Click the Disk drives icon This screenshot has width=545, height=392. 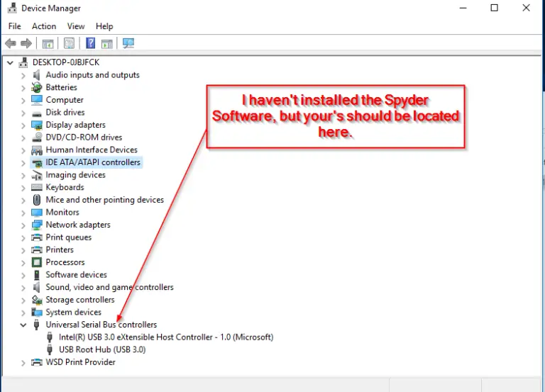(36, 113)
